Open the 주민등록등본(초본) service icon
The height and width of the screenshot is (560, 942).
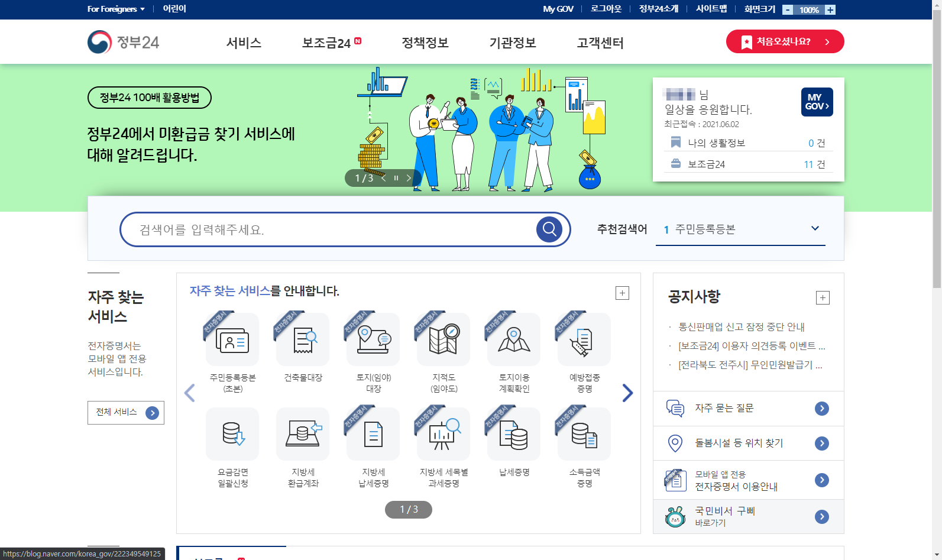point(232,340)
